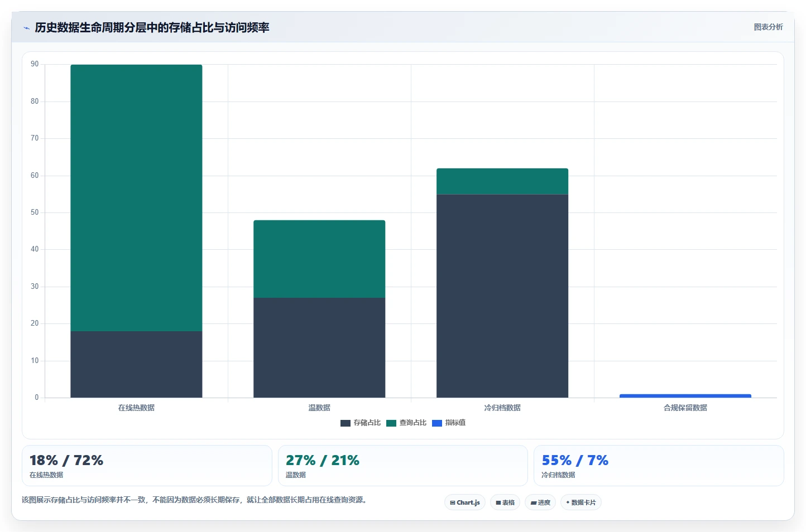The height and width of the screenshot is (532, 806).
Task: Select the Chart.js tag
Action: click(465, 502)
